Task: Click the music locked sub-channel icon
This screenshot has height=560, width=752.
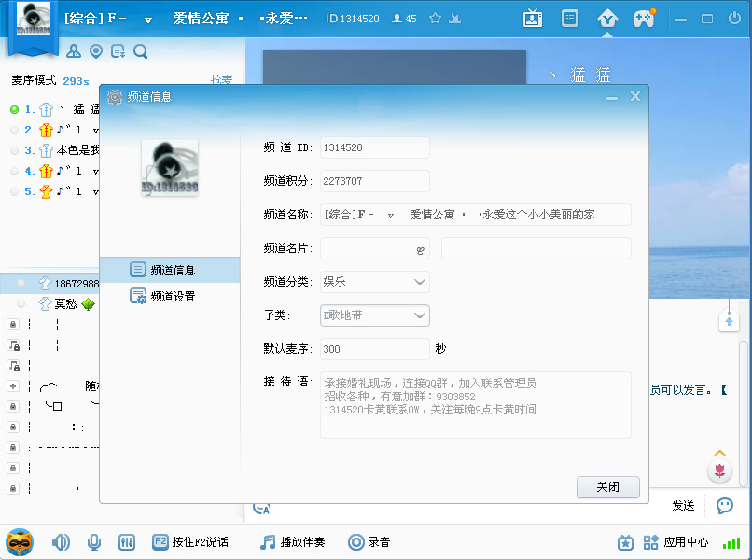Action: point(13,345)
